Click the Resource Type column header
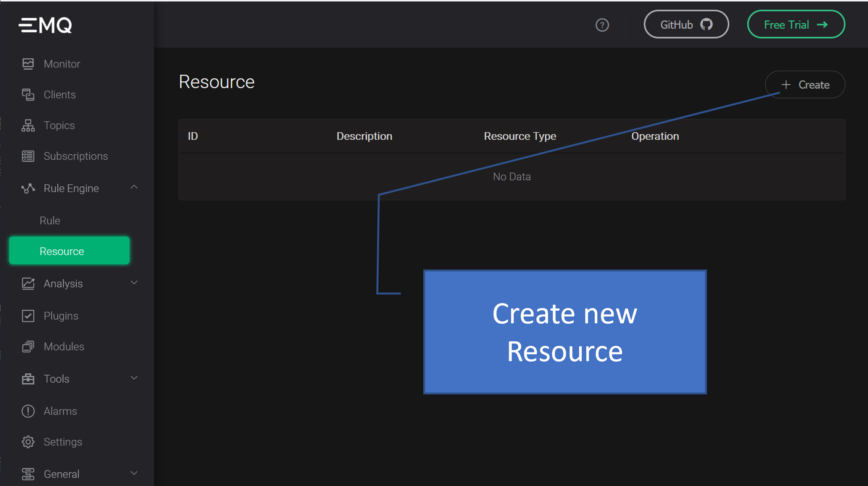 520,136
